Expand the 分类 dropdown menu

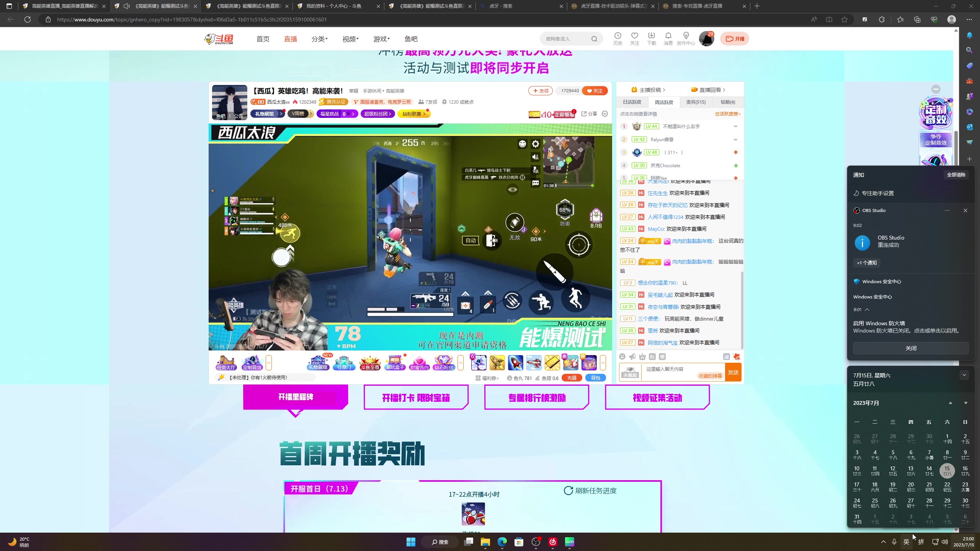[319, 39]
